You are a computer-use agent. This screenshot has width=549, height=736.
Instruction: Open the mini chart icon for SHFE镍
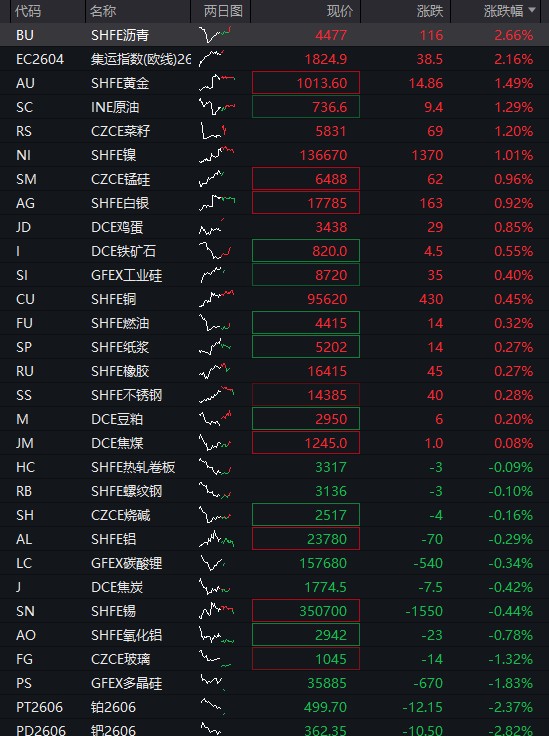[216, 155]
